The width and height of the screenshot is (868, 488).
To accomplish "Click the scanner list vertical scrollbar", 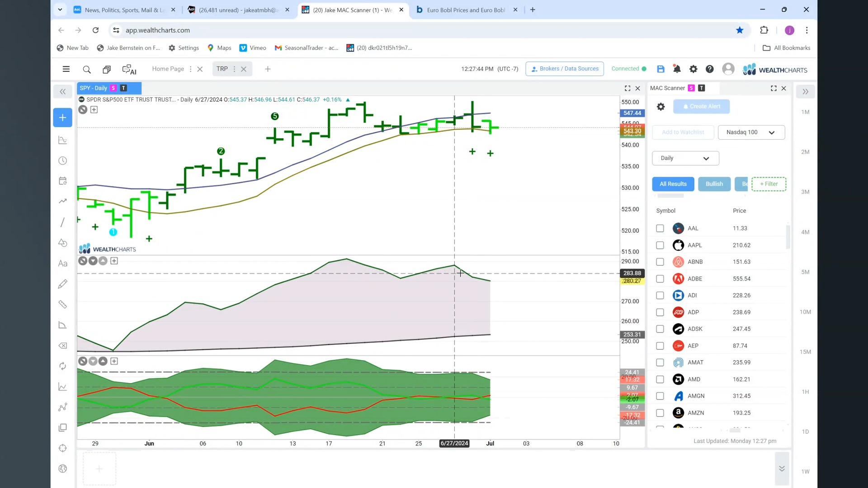I will [x=788, y=237].
